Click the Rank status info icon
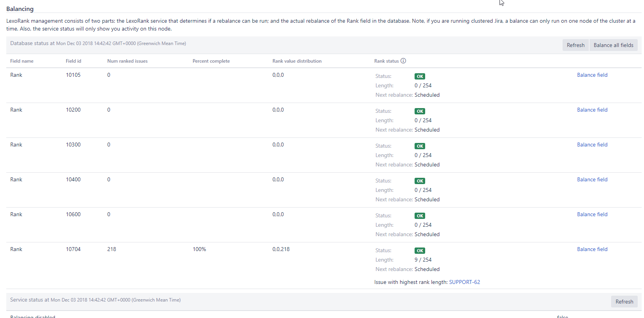The width and height of the screenshot is (644, 318). (x=403, y=61)
